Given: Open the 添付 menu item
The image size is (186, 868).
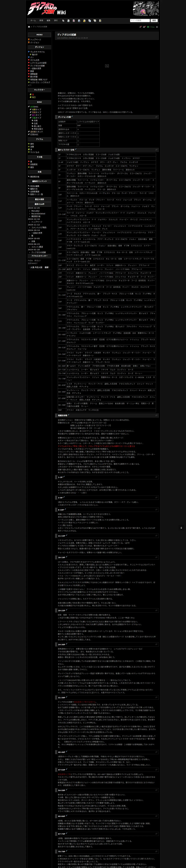Looking at the screenshot, I should pyautogui.click(x=56, y=21).
